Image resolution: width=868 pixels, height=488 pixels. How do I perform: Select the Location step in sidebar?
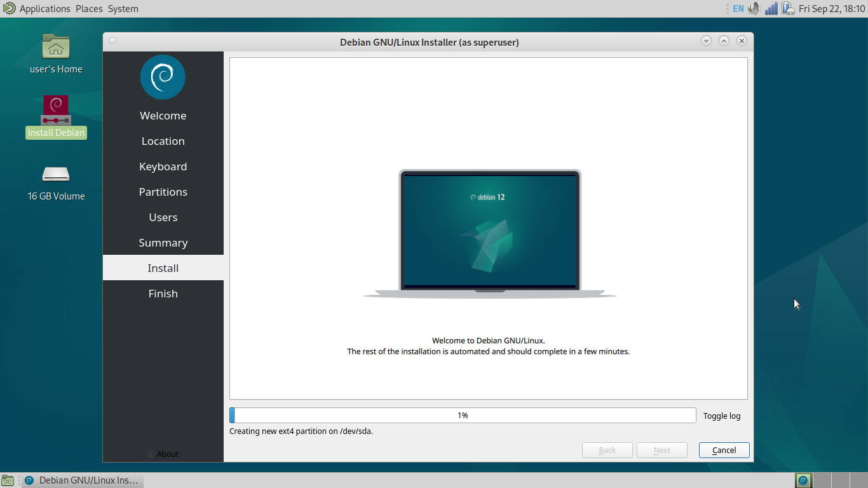[163, 141]
